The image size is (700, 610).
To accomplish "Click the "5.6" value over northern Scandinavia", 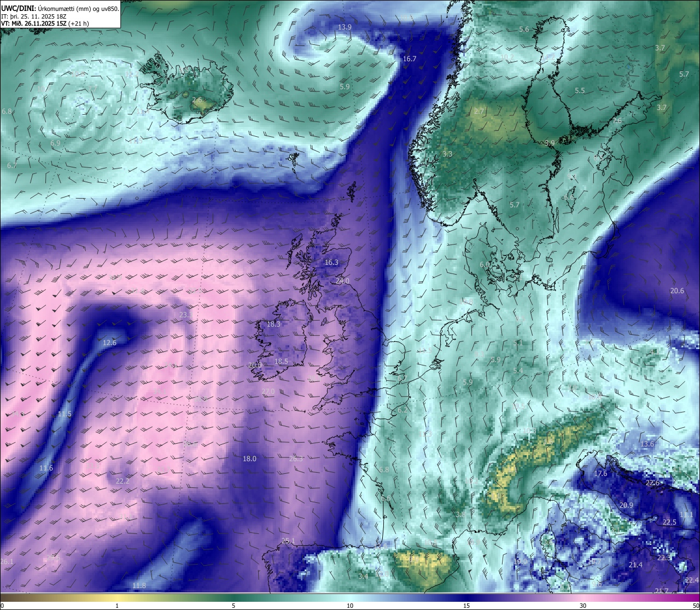I will pos(524,30).
